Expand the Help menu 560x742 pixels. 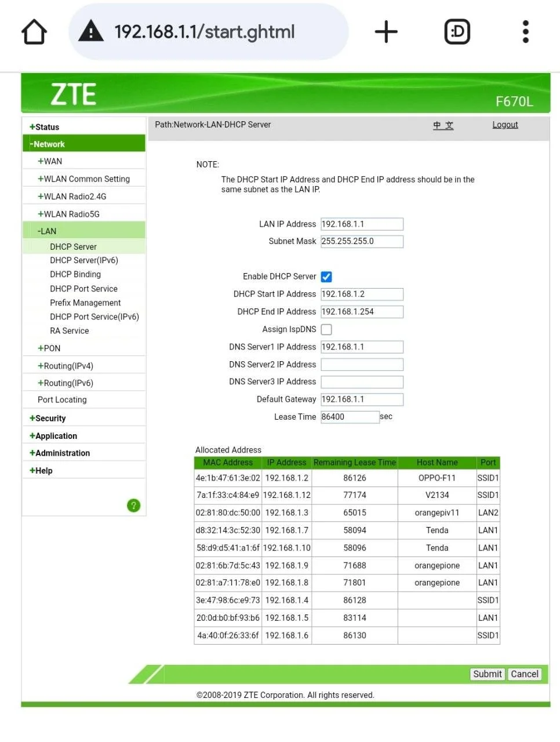click(x=41, y=471)
